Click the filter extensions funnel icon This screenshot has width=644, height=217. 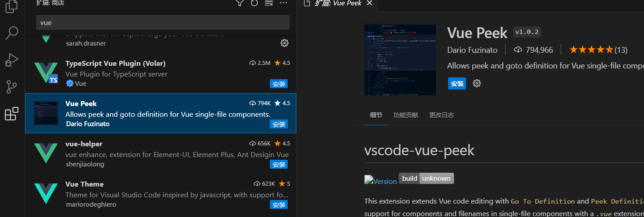click(x=240, y=3)
